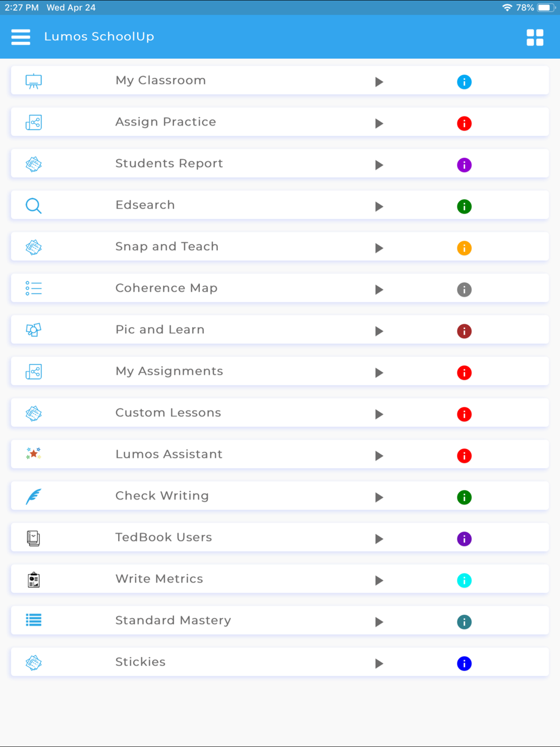Image resolution: width=560 pixels, height=747 pixels.
Task: Expand the Students Report arrow
Action: (379, 165)
